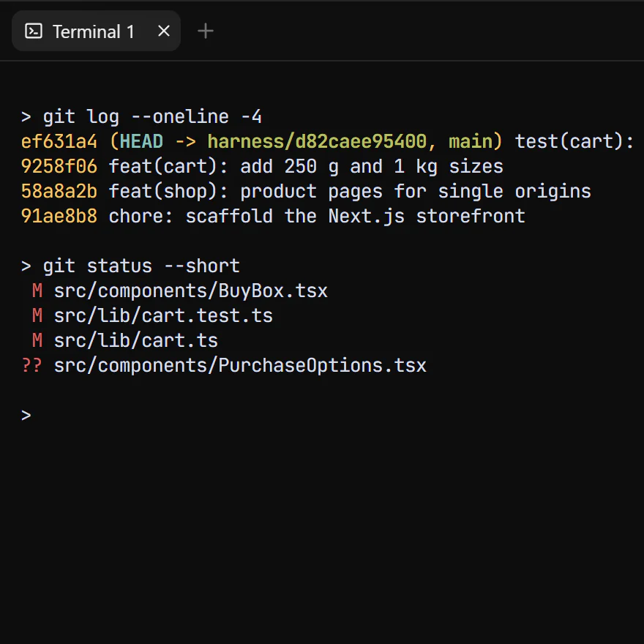Add a new terminal tab with plus
The height and width of the screenshot is (644, 644).
206,31
